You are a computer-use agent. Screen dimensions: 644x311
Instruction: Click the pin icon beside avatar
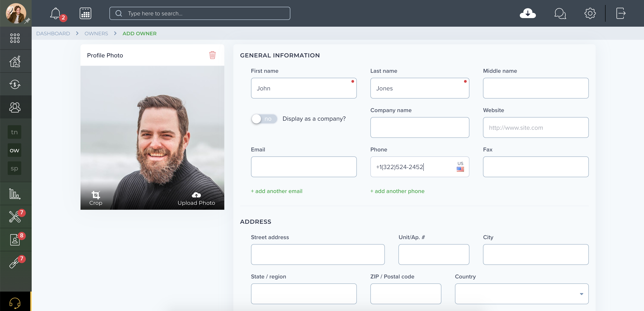point(27,21)
